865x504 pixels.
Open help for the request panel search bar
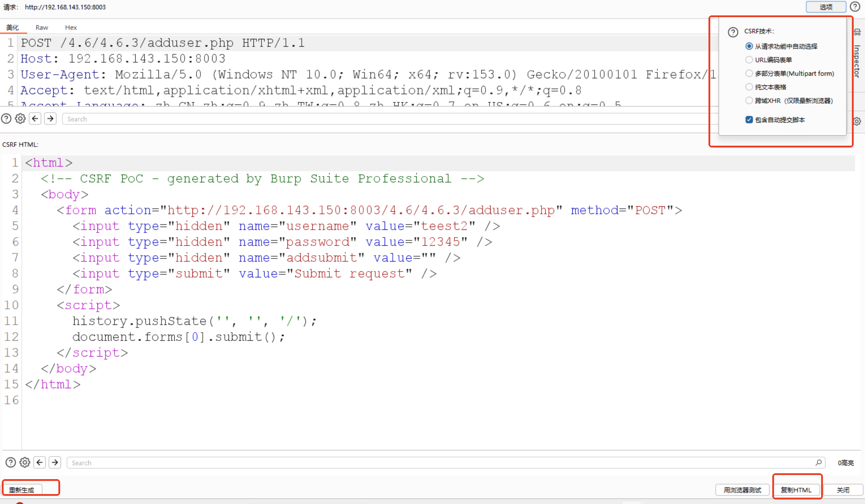6,119
